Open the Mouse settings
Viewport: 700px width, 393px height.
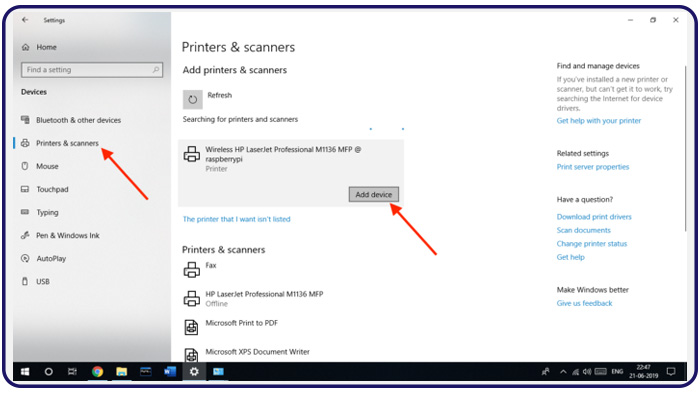(40, 166)
